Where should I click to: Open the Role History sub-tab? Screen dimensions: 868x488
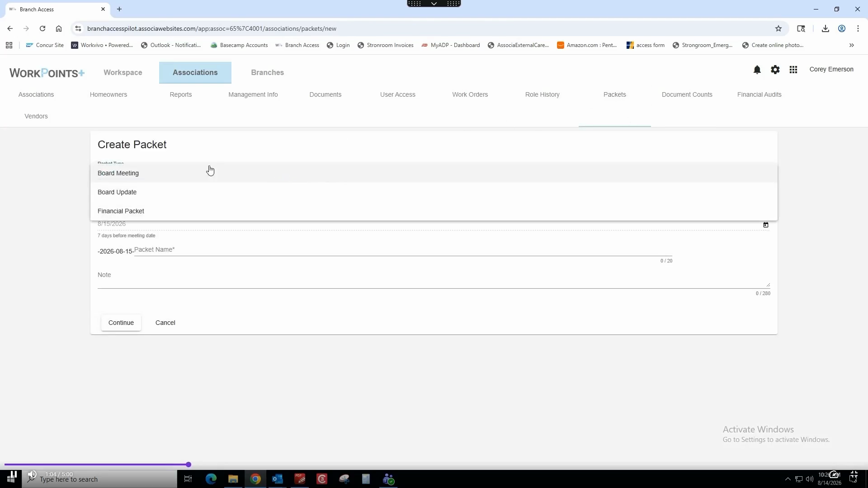[x=542, y=94]
